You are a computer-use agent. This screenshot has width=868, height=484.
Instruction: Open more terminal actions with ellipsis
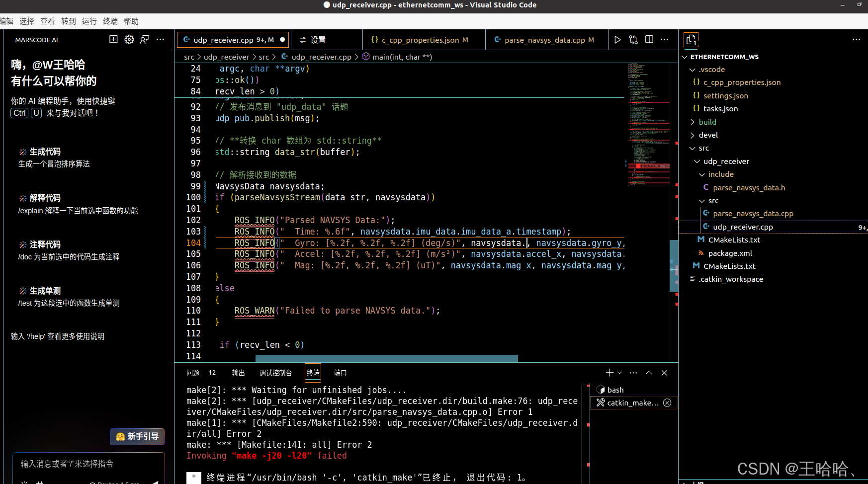pyautogui.click(x=633, y=373)
